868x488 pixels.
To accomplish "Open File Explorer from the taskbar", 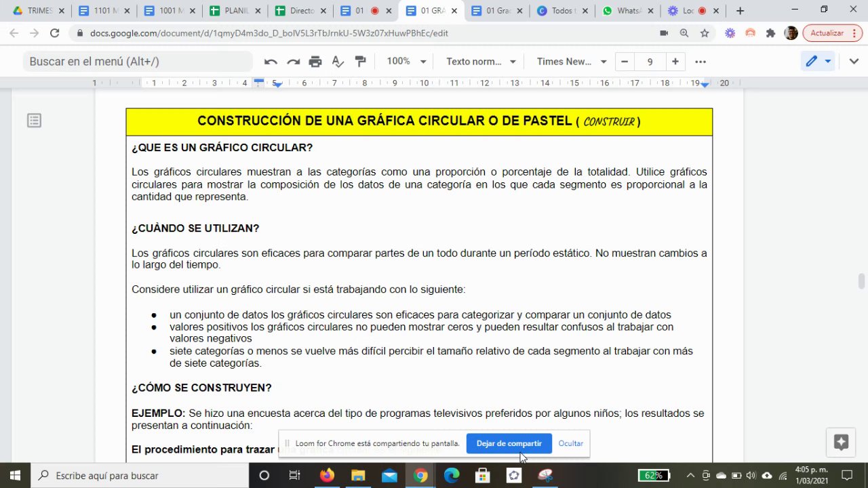I will coord(357,475).
